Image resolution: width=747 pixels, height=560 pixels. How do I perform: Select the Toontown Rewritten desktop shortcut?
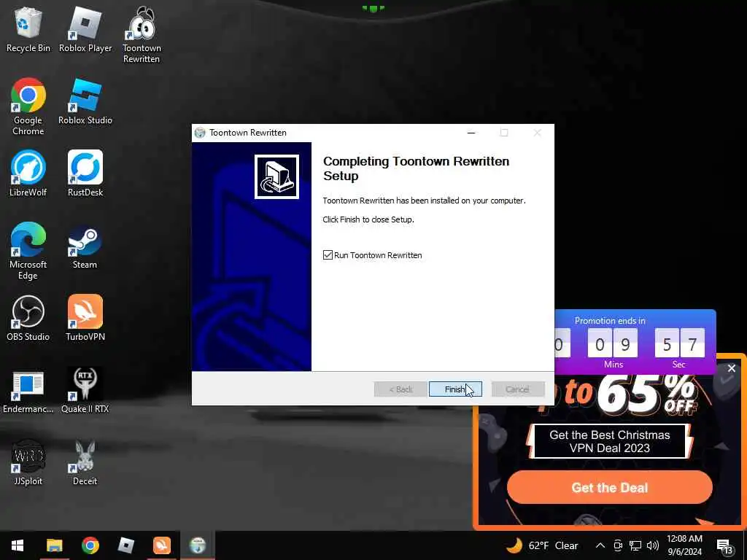click(142, 35)
